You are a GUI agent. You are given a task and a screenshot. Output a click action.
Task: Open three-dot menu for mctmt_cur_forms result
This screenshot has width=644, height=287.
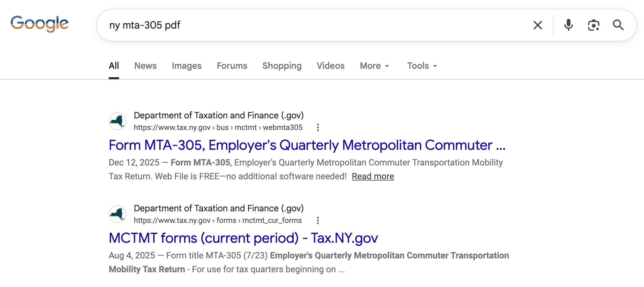coord(318,220)
